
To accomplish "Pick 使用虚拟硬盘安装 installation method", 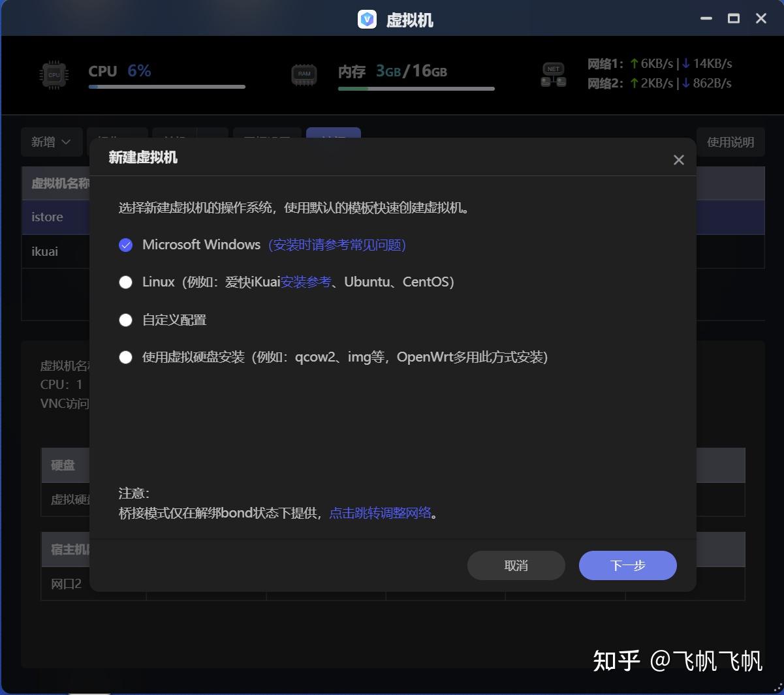I will point(125,357).
